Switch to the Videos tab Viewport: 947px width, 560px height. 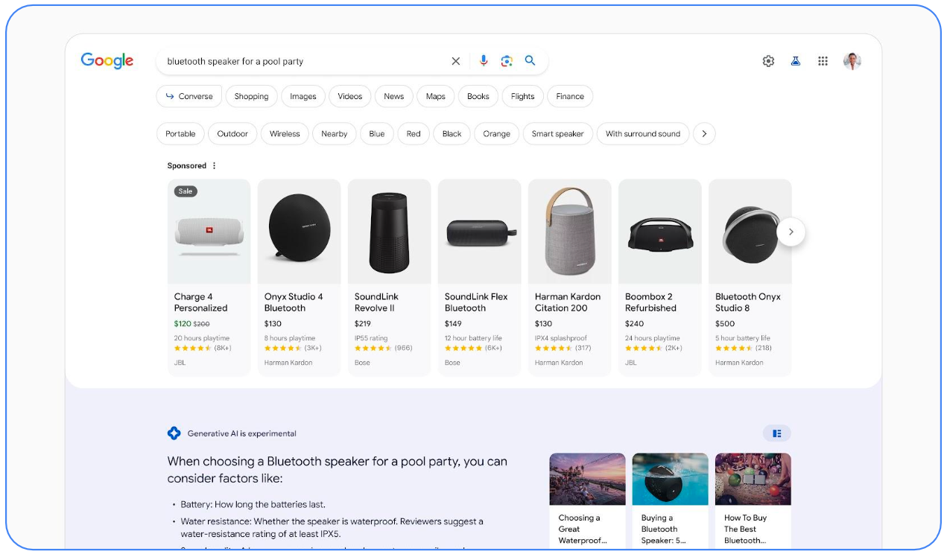[349, 96]
